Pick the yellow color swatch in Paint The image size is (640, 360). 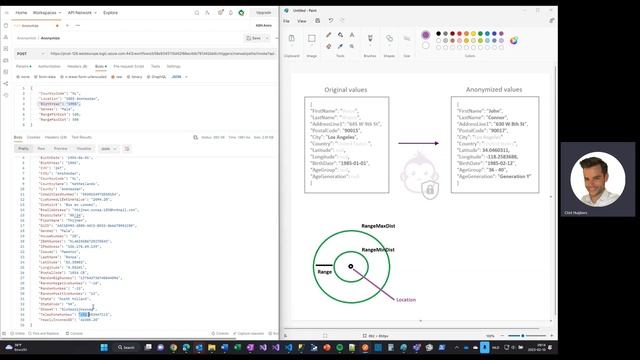(473, 33)
